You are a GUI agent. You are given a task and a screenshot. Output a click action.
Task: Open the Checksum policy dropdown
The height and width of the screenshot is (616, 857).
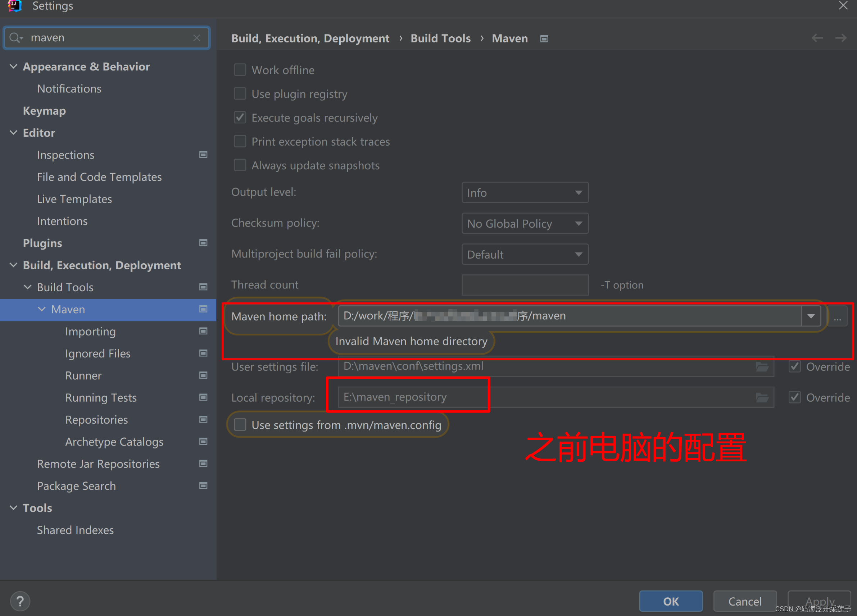[525, 224]
